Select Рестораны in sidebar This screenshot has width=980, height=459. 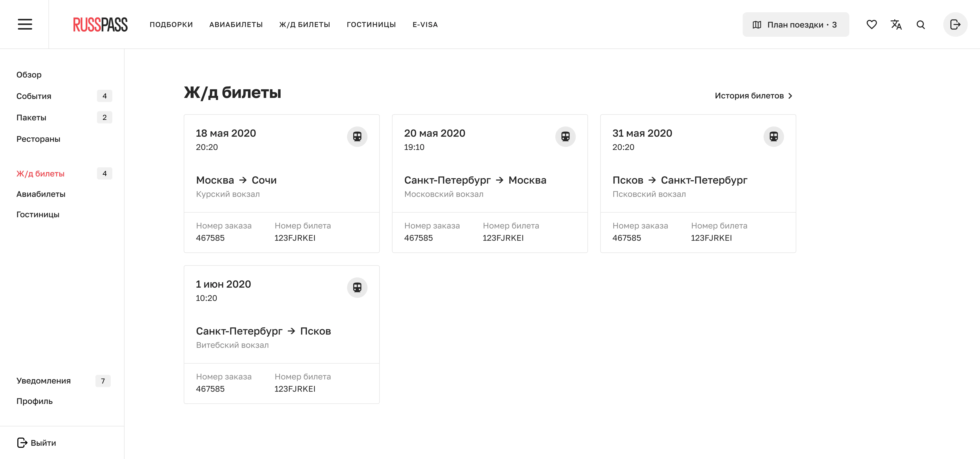[x=38, y=139]
